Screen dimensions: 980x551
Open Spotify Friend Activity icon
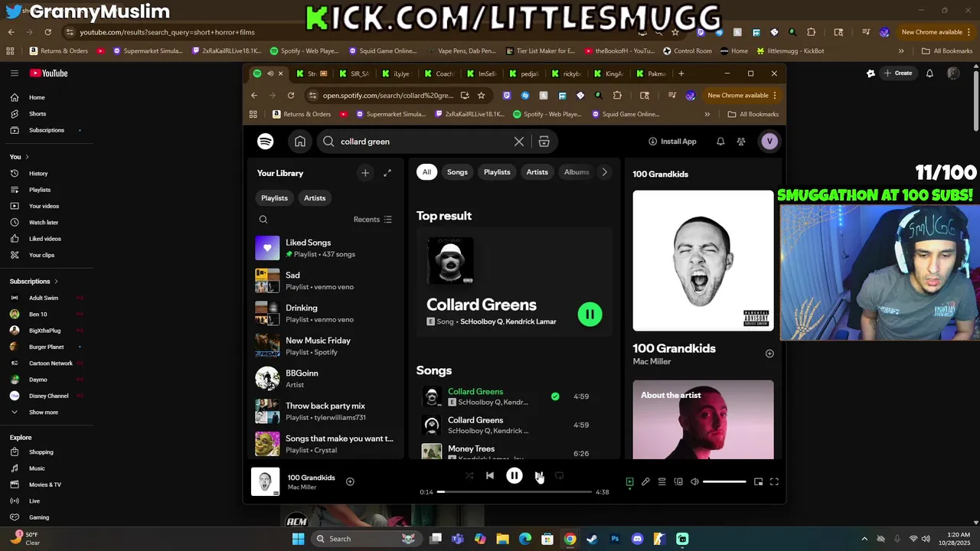(x=741, y=142)
